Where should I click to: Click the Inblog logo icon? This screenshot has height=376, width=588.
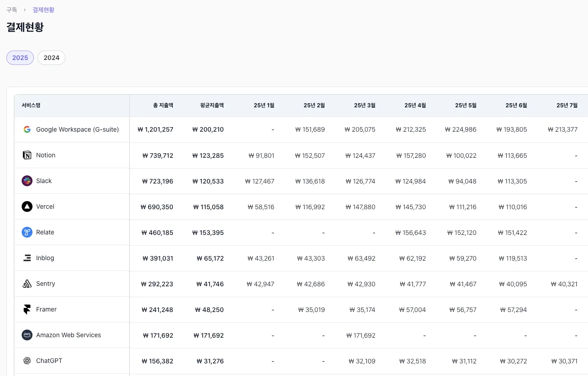27,258
